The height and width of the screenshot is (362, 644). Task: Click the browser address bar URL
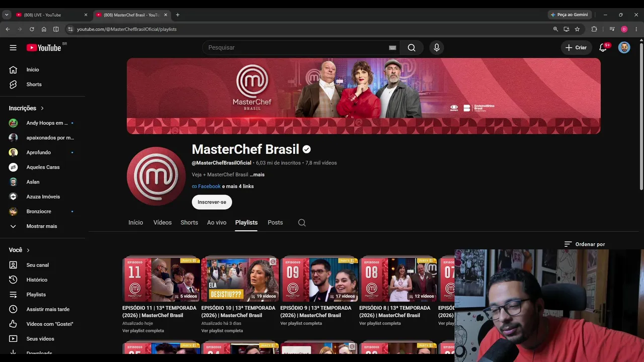127,29
